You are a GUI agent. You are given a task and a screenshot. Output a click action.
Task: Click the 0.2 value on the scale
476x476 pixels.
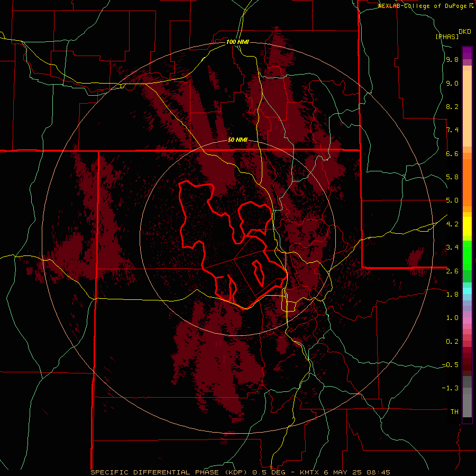click(452, 342)
